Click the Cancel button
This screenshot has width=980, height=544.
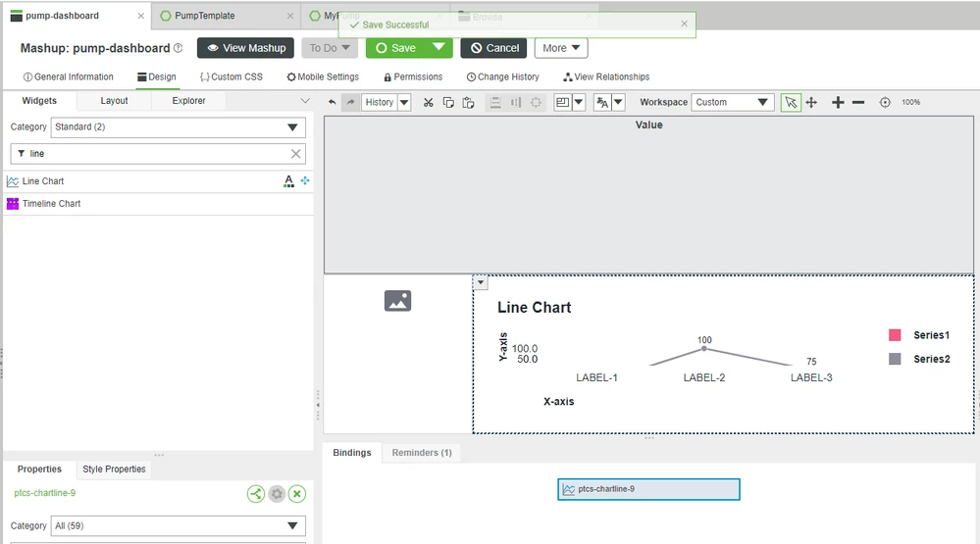click(x=494, y=48)
